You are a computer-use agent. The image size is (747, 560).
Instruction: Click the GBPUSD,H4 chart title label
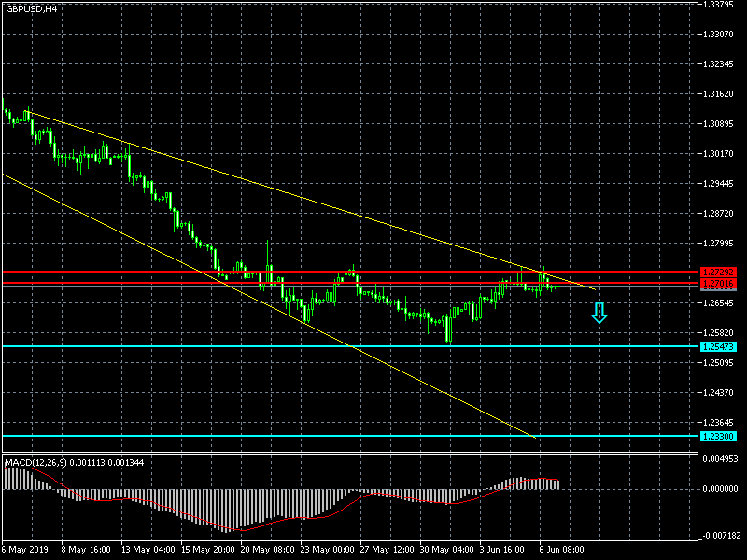coord(31,8)
